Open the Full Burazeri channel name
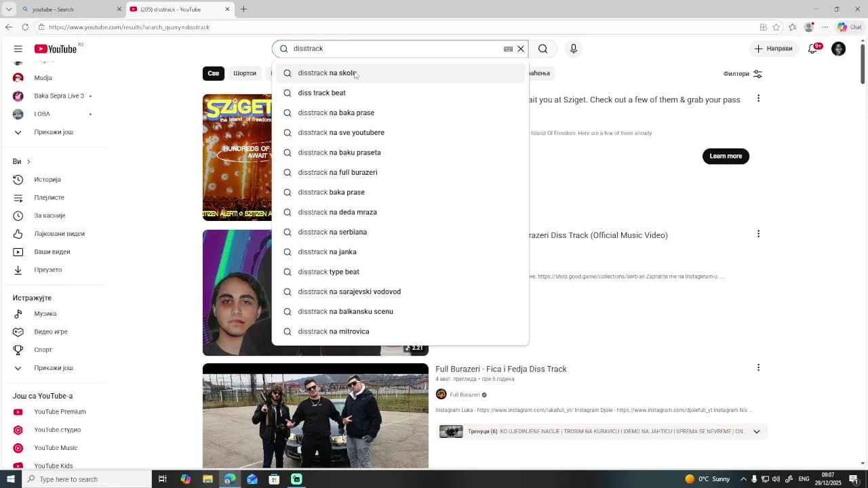The height and width of the screenshot is (488, 868). [465, 394]
